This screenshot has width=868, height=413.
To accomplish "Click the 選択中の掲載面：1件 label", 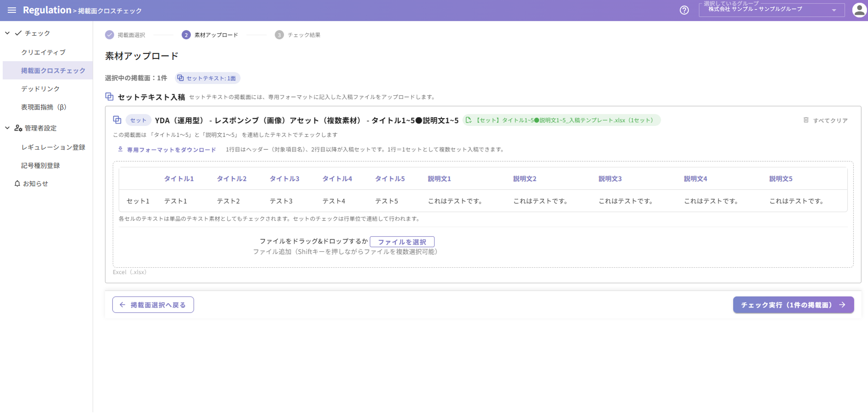I will point(136,78).
